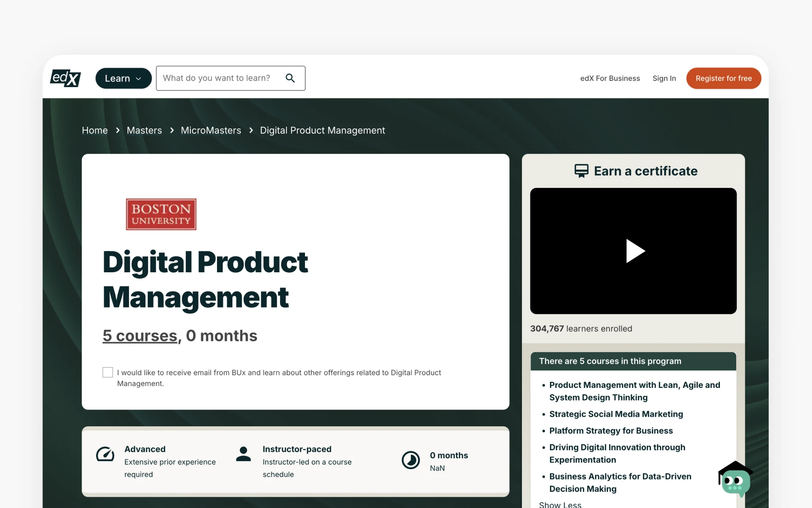Click the edX logo
The height and width of the screenshot is (508, 812).
(x=65, y=78)
